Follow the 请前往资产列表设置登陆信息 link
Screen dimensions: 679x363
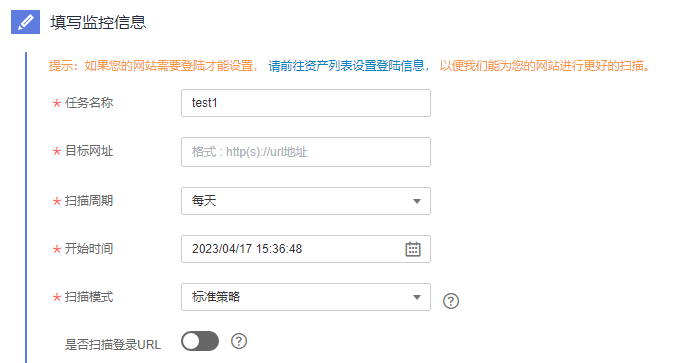[346, 66]
